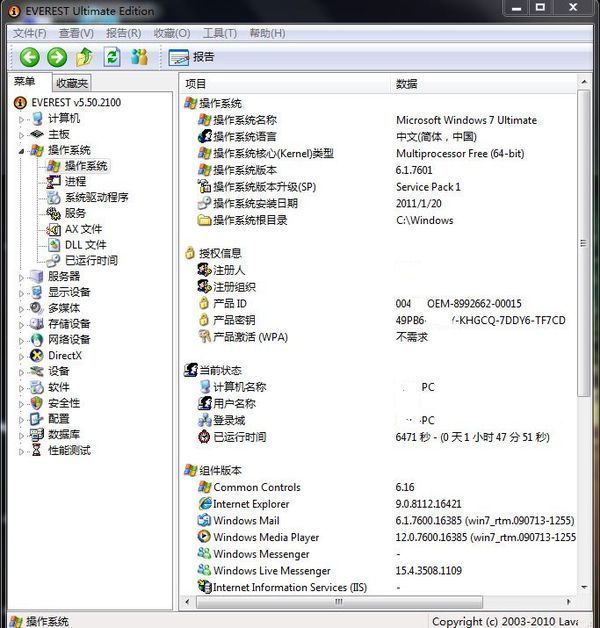The height and width of the screenshot is (628, 600).
Task: Click the 服务器 server icon in tree
Action: tap(37, 276)
